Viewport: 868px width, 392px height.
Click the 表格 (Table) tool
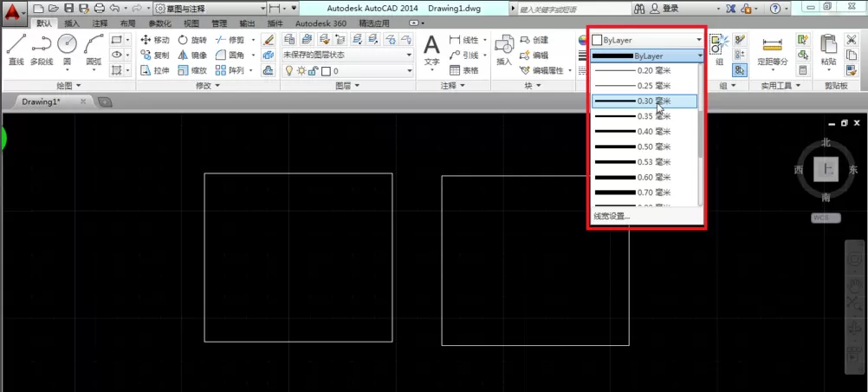[x=464, y=70]
